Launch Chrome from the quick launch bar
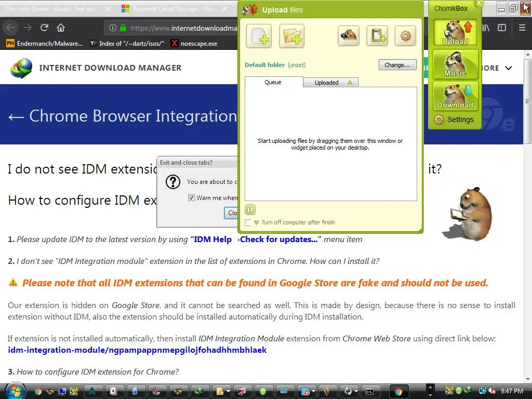The width and height of the screenshot is (532, 399). pos(37,392)
